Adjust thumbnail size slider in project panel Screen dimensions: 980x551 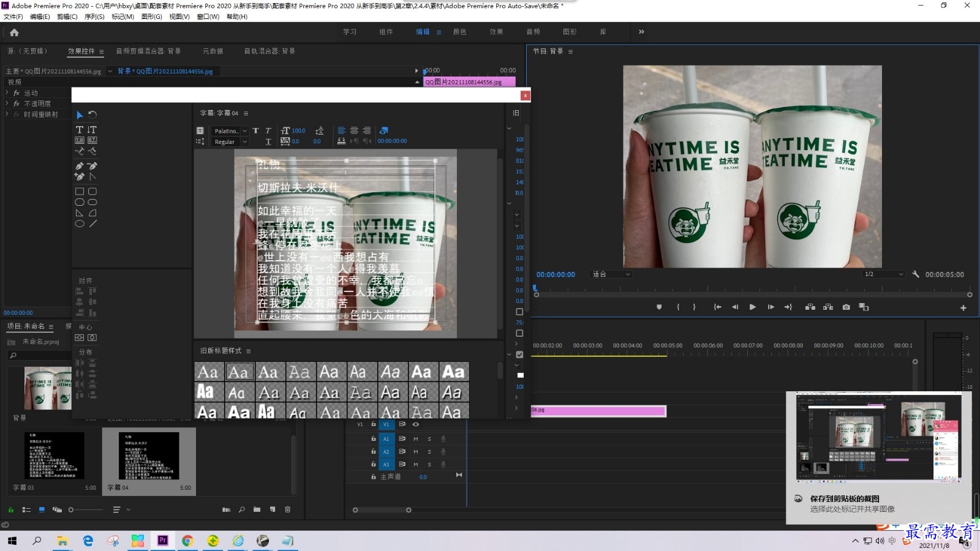pos(71,509)
